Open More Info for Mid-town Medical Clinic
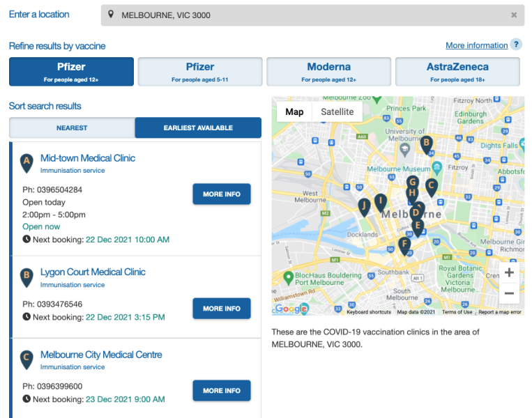Viewport: 532px width, 418px height. click(222, 194)
